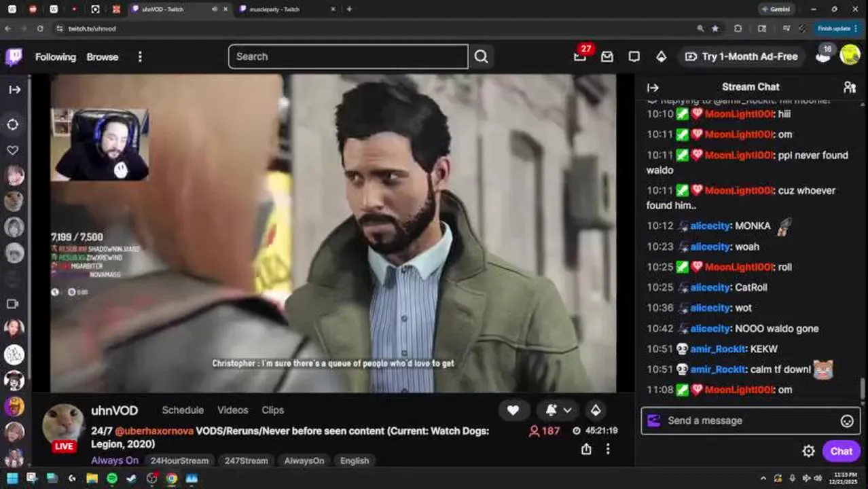Click the 247Stream tag
The height and width of the screenshot is (489, 868).
246,460
